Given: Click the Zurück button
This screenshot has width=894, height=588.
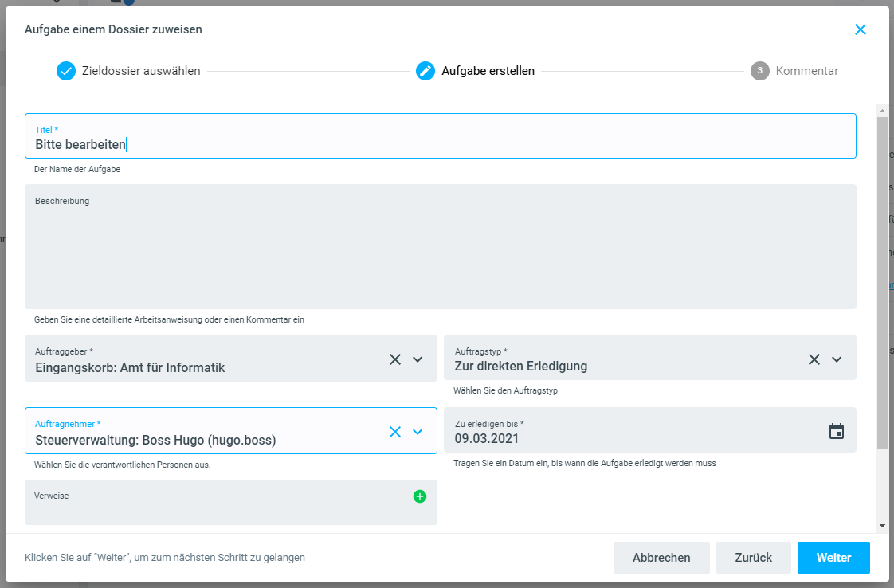Looking at the screenshot, I should (x=754, y=558).
